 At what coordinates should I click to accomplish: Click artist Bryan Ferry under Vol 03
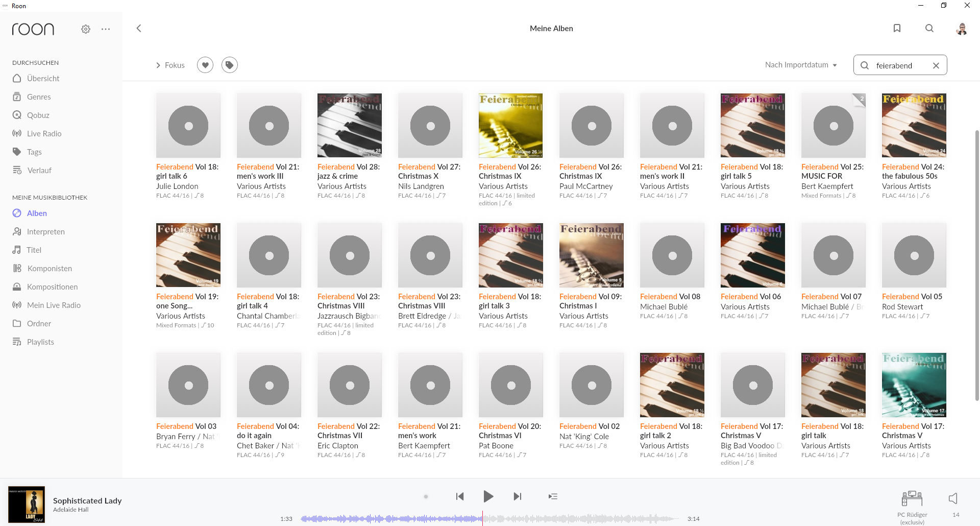[176, 437]
